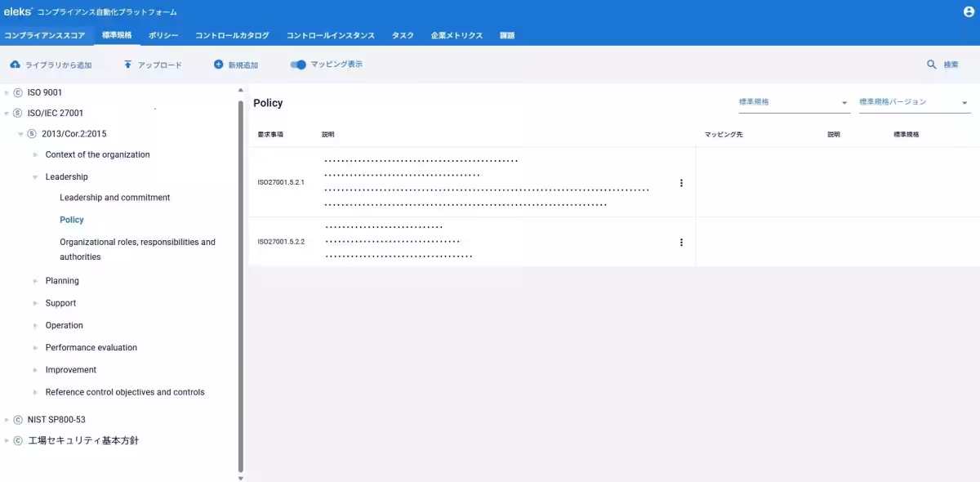Image resolution: width=980 pixels, height=482 pixels.
Task: Click the cloud icon for ライブラリから追加
Action: coord(15,65)
